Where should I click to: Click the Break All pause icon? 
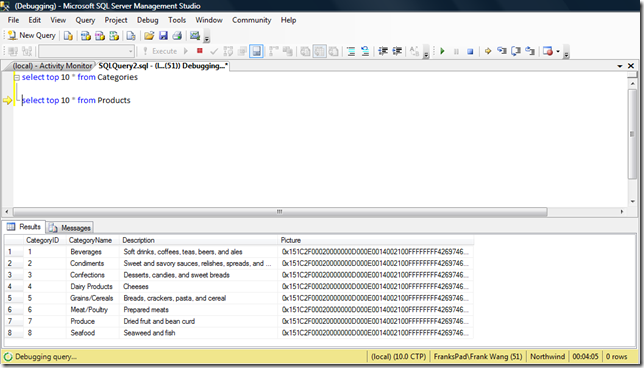(x=456, y=51)
